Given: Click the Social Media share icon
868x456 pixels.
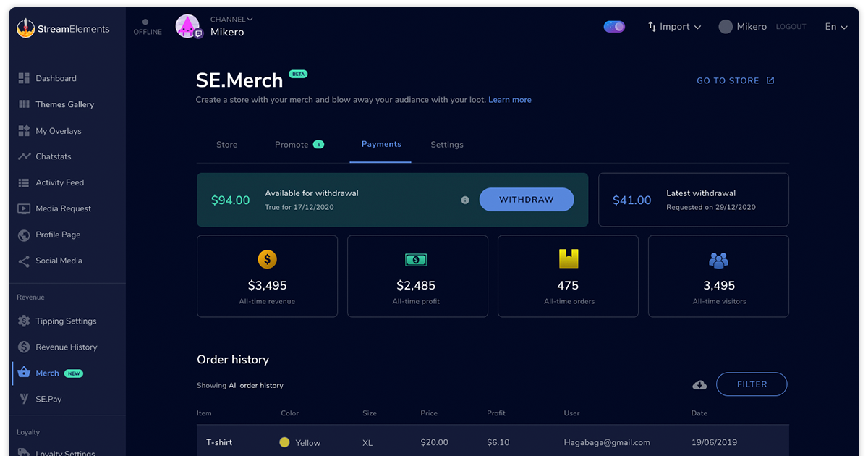Looking at the screenshot, I should [x=24, y=261].
